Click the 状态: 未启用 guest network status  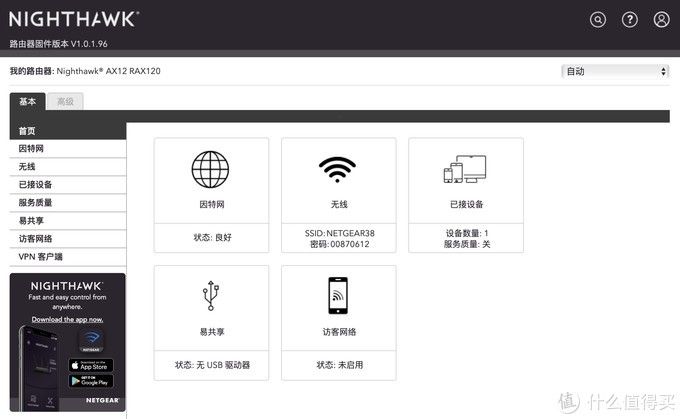(x=340, y=365)
